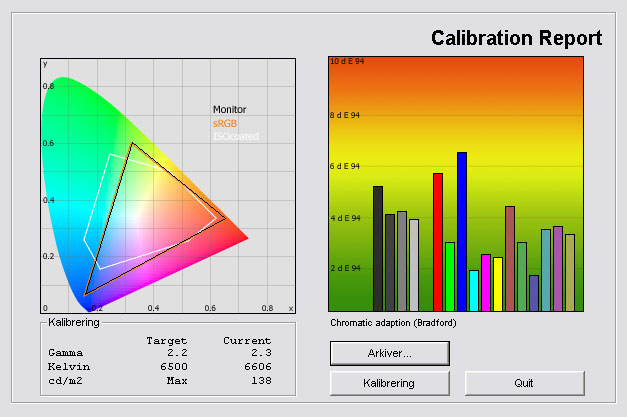Click the cd/m2 row label

tap(65, 381)
